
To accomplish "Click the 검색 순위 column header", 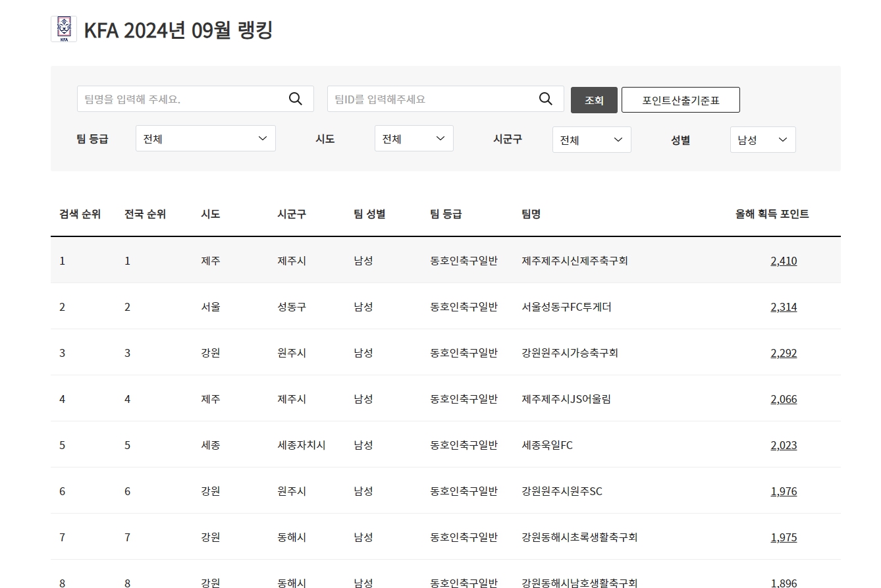I will point(80,214).
